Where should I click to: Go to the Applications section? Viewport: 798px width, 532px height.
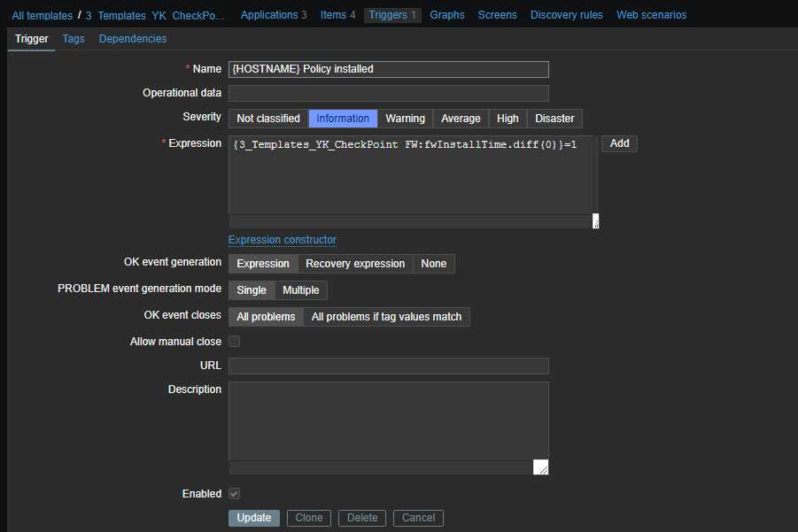[x=274, y=15]
